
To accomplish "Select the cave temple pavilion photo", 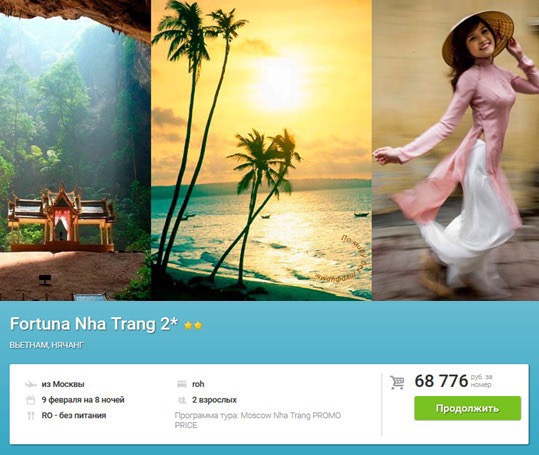I will (75, 150).
